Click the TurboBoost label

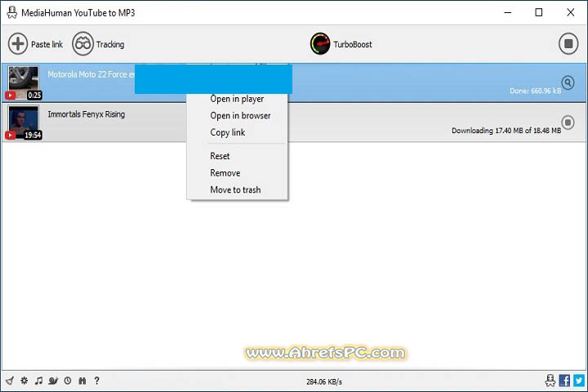click(353, 44)
